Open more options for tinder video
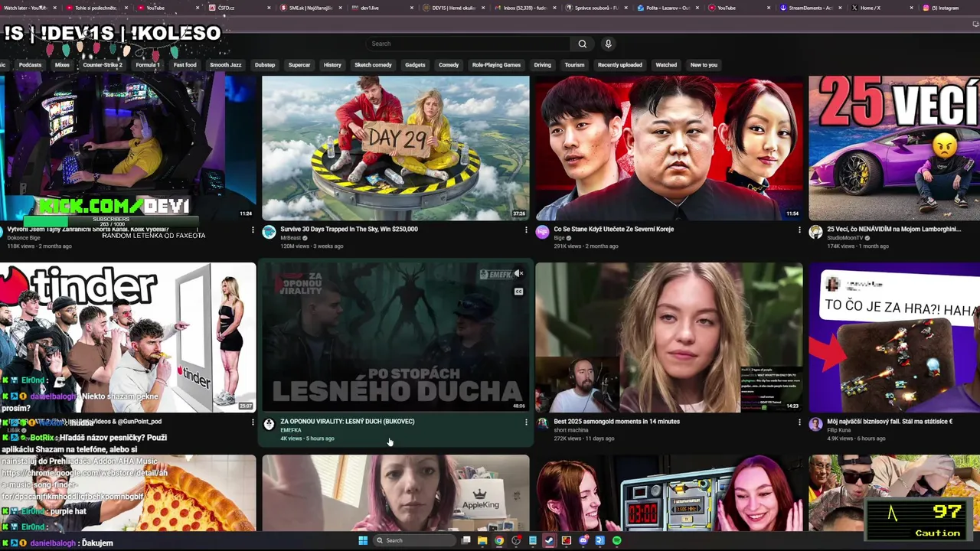 pos(253,422)
